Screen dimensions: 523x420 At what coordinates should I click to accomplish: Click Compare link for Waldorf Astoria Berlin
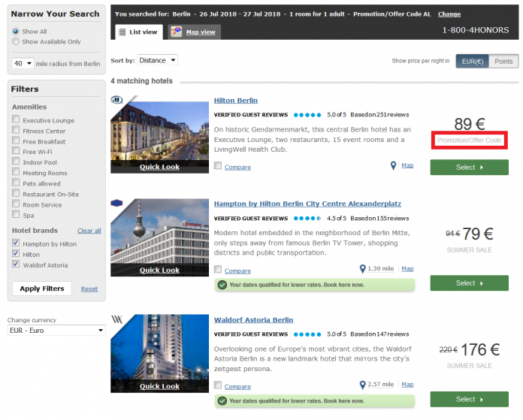(x=237, y=387)
